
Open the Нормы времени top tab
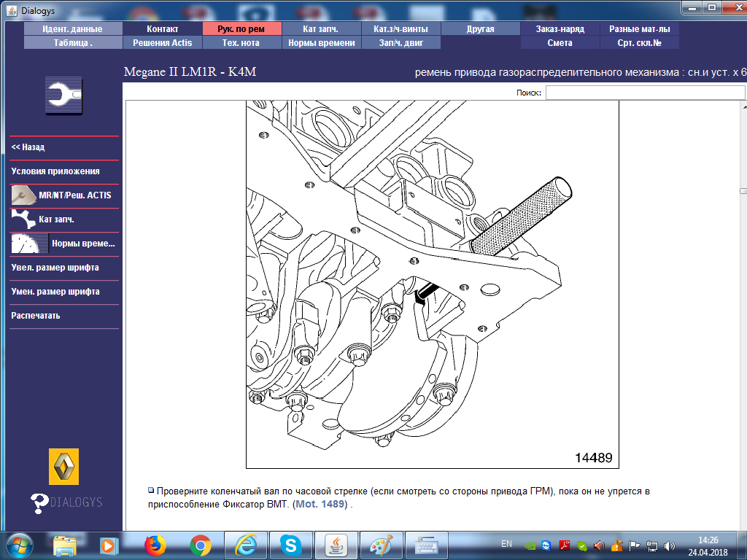(x=321, y=43)
